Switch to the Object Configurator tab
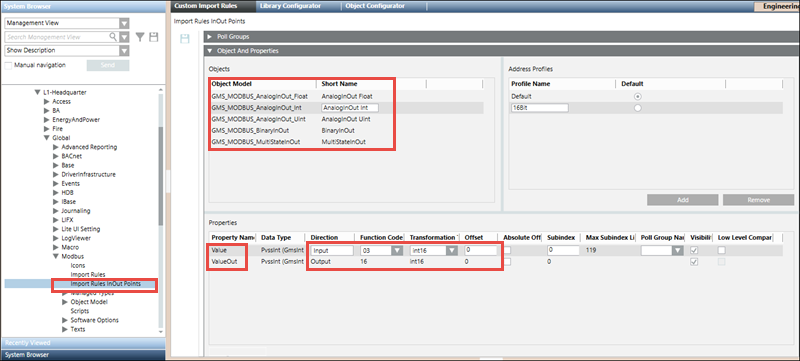This screenshot has height=361, width=800. click(x=374, y=6)
